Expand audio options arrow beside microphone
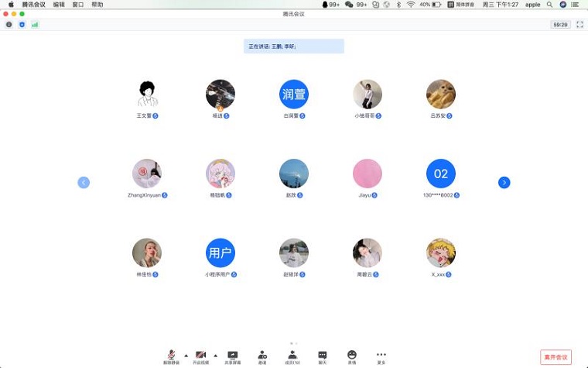This screenshot has height=368, width=588. (x=186, y=355)
